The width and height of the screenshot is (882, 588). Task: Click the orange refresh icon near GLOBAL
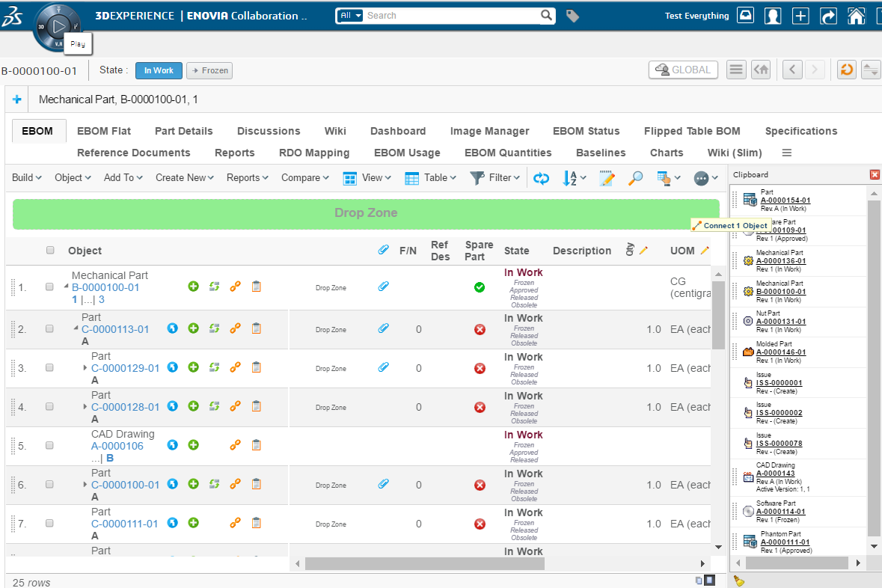[x=846, y=70]
